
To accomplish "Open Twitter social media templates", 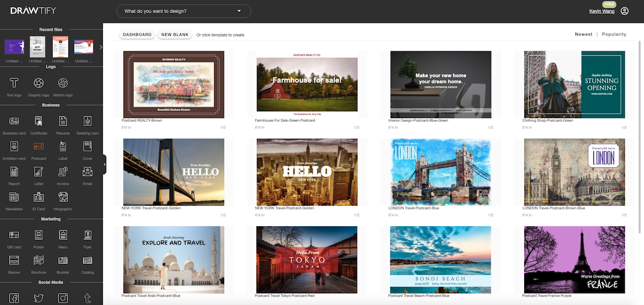I will tap(39, 298).
